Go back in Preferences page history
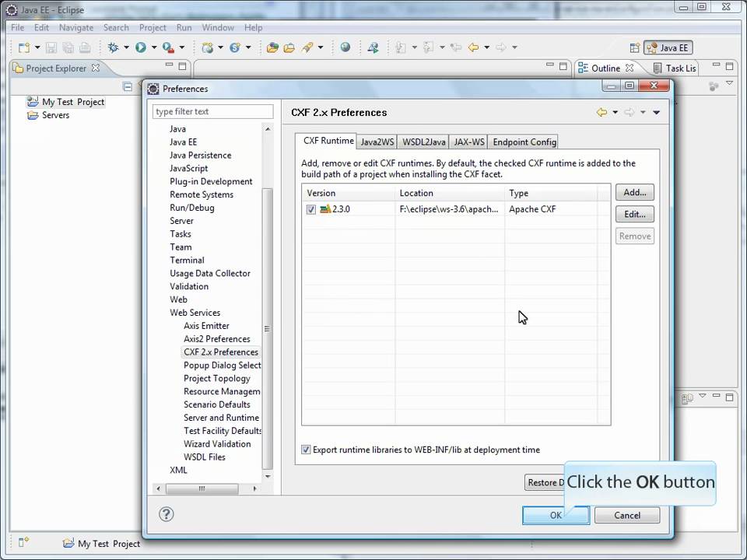Viewport: 747px width, 560px height. point(601,112)
